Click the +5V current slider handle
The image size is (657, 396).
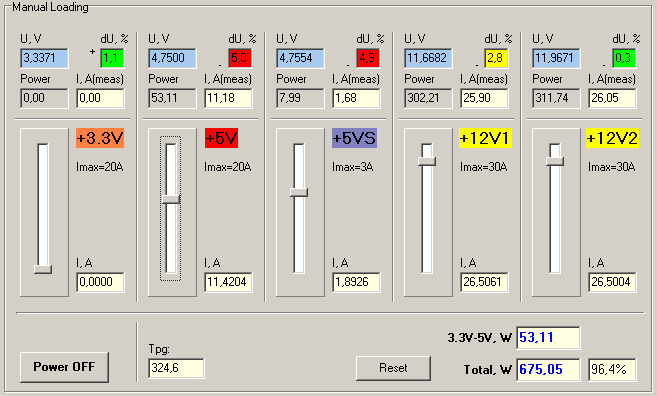tap(171, 199)
